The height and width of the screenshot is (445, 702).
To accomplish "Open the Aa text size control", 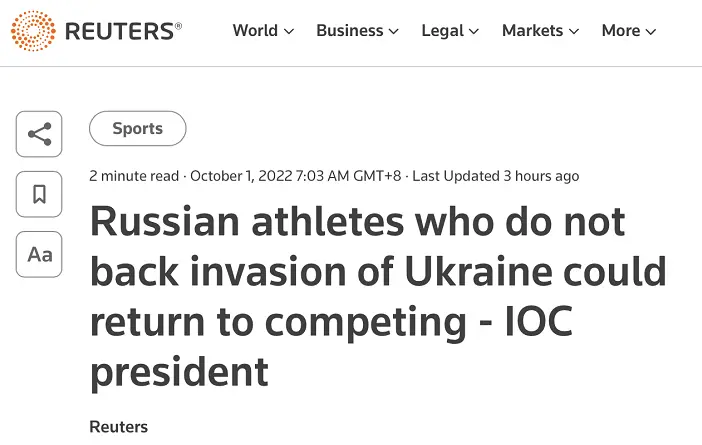I will pos(39,254).
